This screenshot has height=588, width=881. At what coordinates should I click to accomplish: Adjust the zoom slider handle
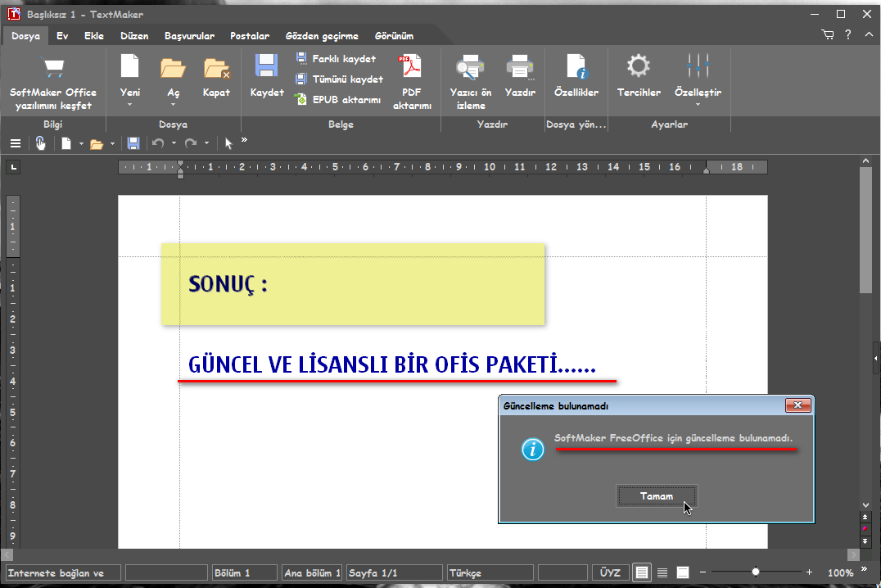point(756,572)
